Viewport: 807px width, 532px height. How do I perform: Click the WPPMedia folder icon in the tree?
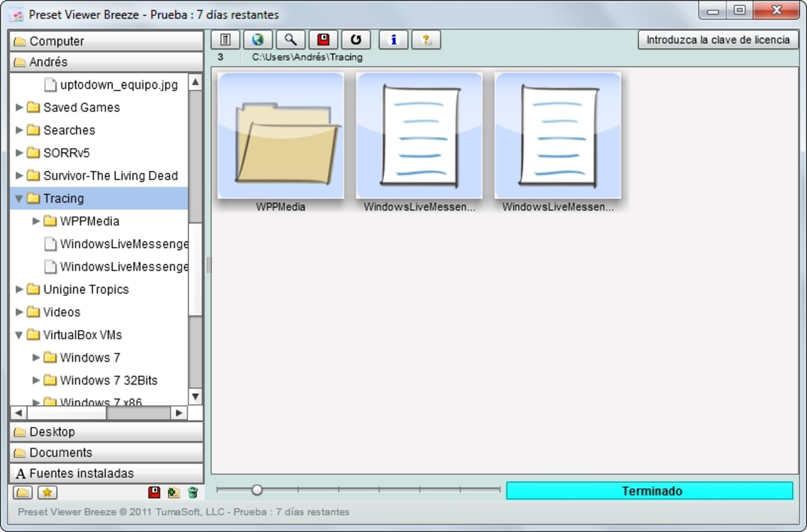point(50,221)
